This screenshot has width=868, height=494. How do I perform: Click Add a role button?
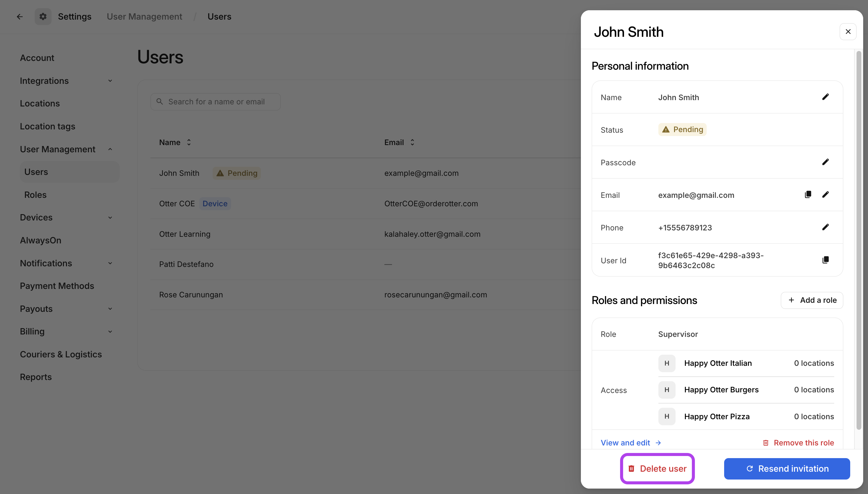(x=812, y=300)
